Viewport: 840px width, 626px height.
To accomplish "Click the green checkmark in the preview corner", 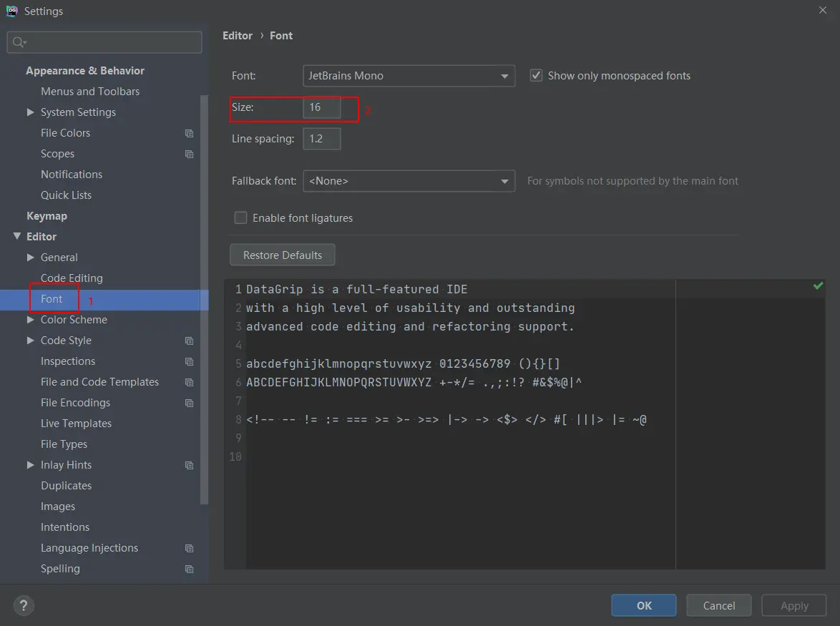I will pos(818,286).
